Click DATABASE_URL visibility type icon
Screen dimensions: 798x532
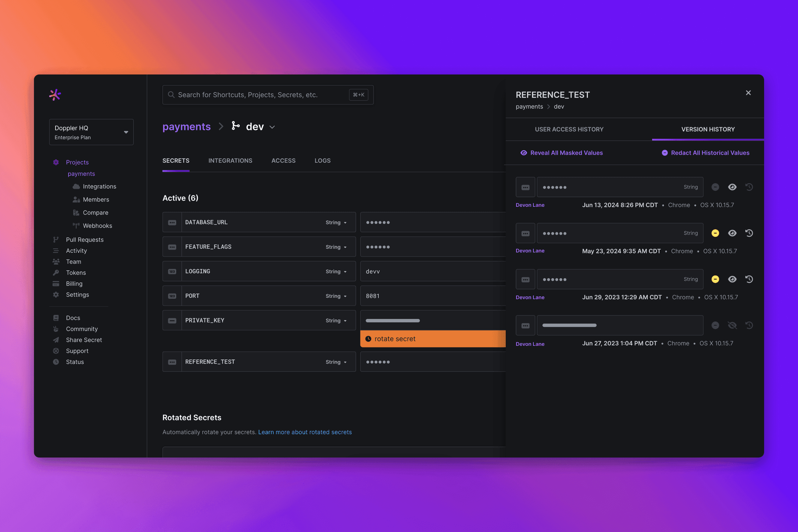pyautogui.click(x=172, y=222)
